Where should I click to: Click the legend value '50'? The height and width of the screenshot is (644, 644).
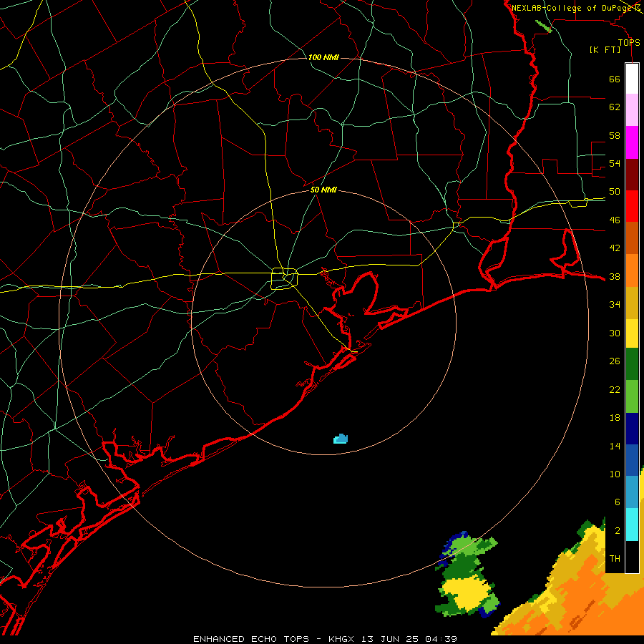pyautogui.click(x=615, y=191)
